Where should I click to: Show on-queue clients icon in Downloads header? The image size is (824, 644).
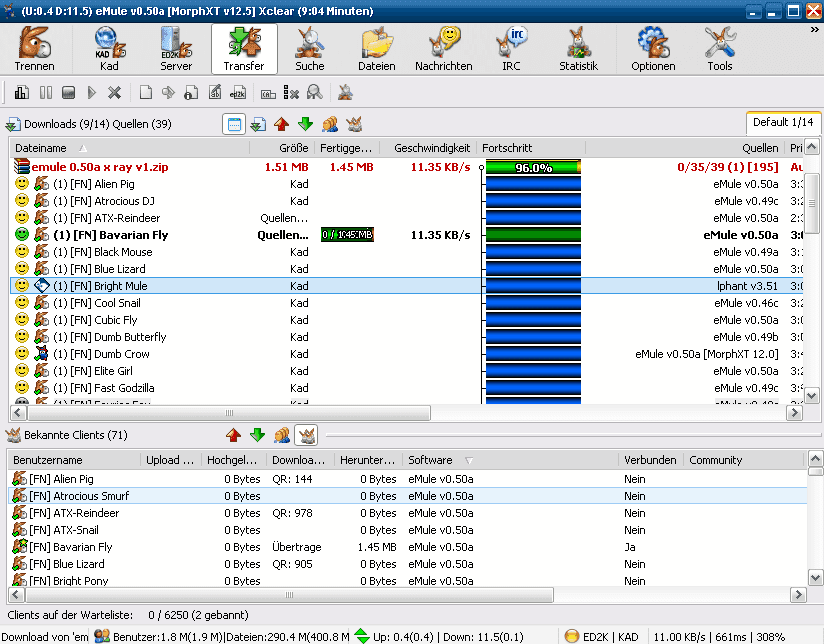click(x=329, y=125)
